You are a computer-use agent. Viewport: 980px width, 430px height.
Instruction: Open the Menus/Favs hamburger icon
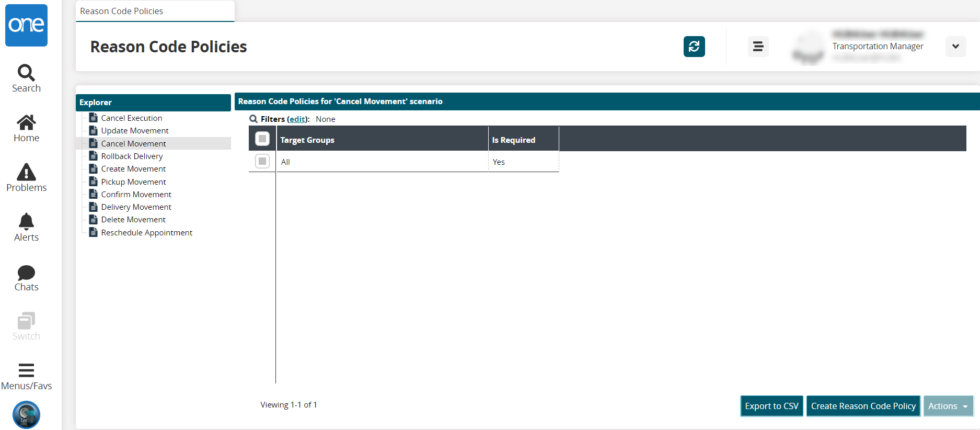tap(26, 370)
